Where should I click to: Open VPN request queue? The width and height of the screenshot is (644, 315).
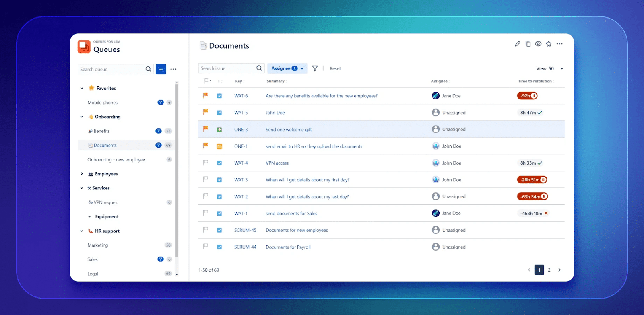(106, 202)
